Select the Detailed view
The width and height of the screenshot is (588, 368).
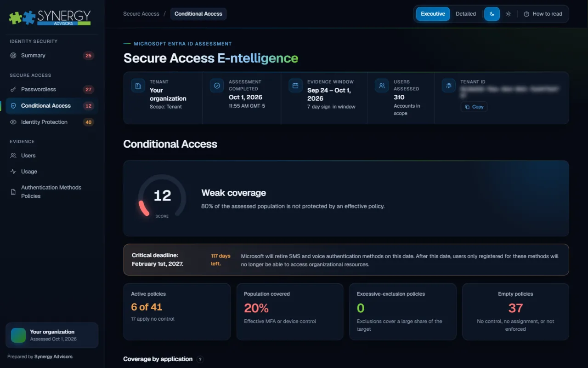466,14
